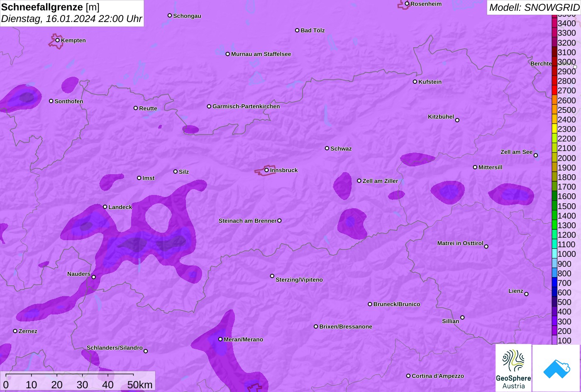This screenshot has height=392, width=581.
Task: Select the 2300 m yellow legend swatch
Action: pyautogui.click(x=554, y=129)
